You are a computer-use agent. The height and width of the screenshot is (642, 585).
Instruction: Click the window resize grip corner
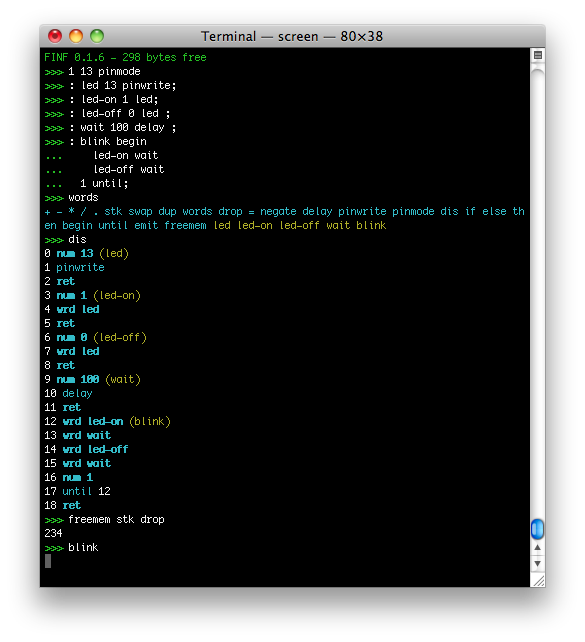tap(539, 581)
